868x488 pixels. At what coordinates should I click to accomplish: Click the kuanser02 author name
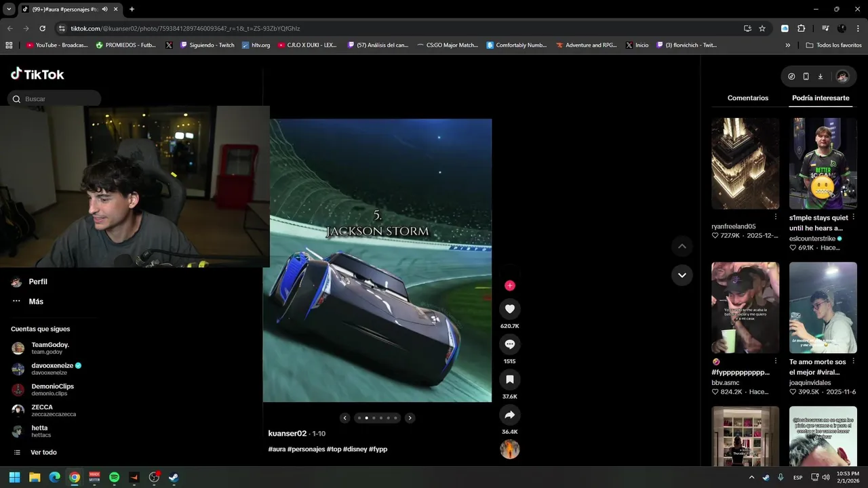[288, 434]
